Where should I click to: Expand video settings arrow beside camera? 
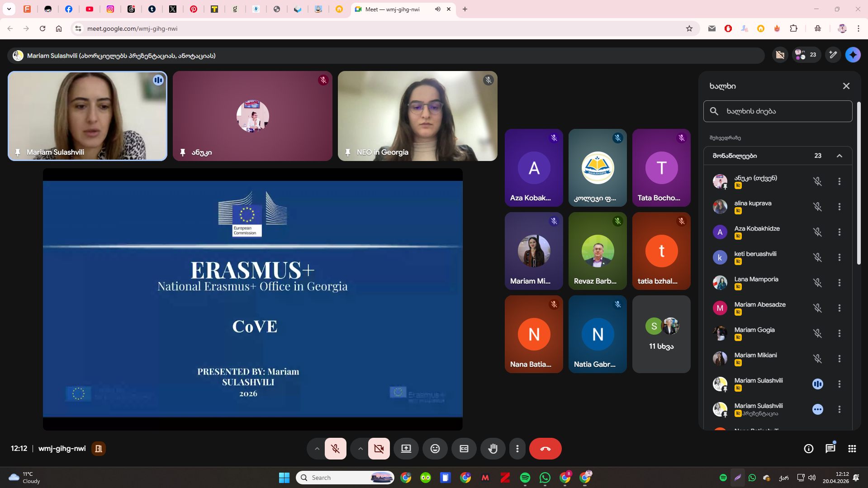360,449
